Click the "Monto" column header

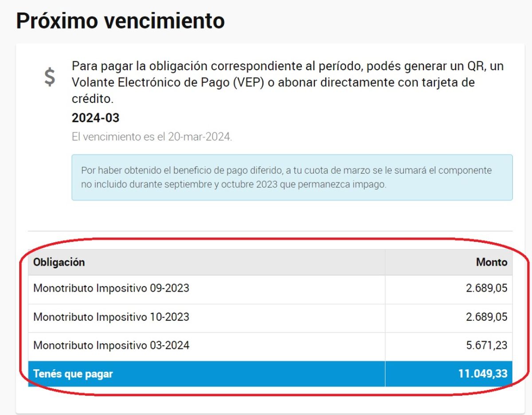pyautogui.click(x=493, y=262)
